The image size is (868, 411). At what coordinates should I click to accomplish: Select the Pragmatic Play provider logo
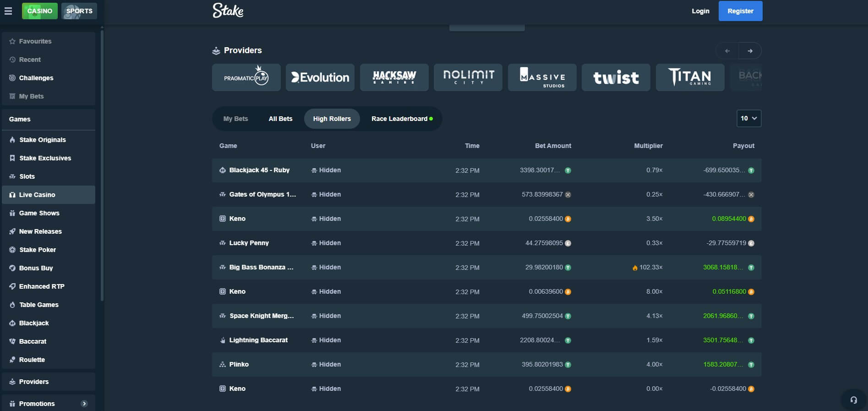point(246,77)
